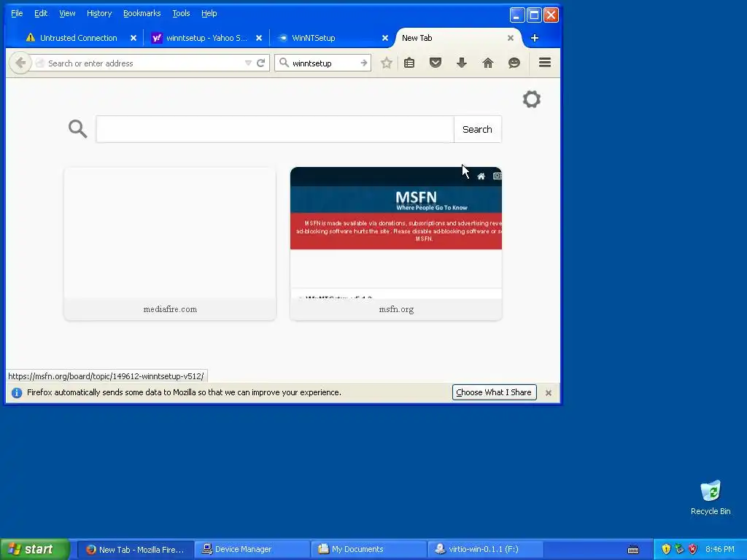
Task: Open the Edit menu
Action: pyautogui.click(x=41, y=13)
